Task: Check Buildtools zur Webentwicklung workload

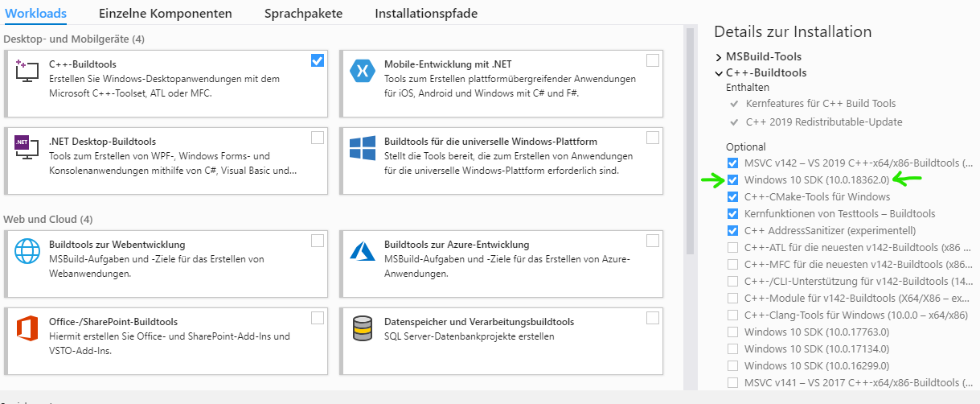Action: click(318, 241)
